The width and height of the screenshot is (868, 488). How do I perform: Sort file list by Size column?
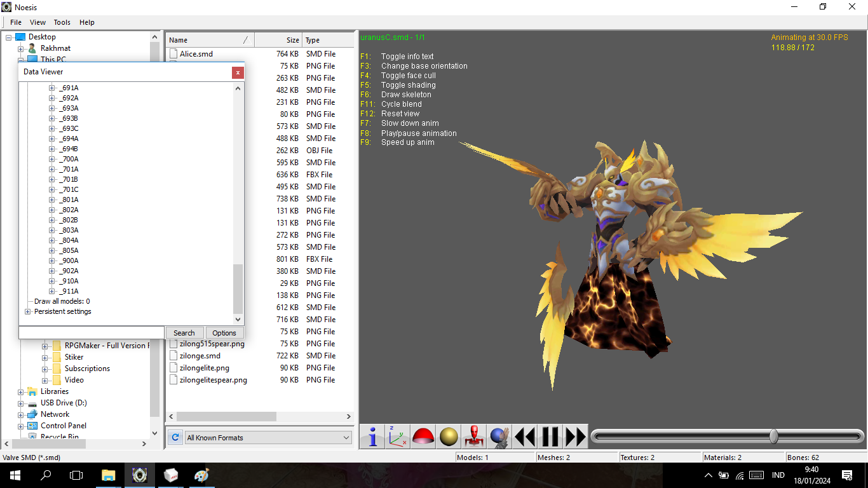(x=278, y=40)
